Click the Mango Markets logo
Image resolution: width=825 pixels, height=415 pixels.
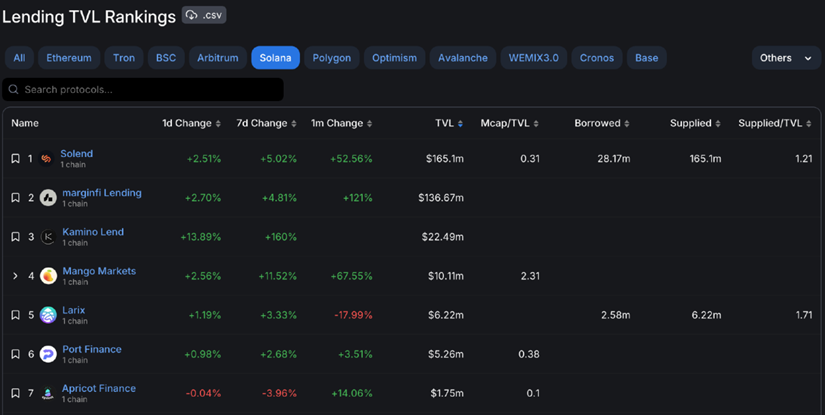pyautogui.click(x=48, y=276)
